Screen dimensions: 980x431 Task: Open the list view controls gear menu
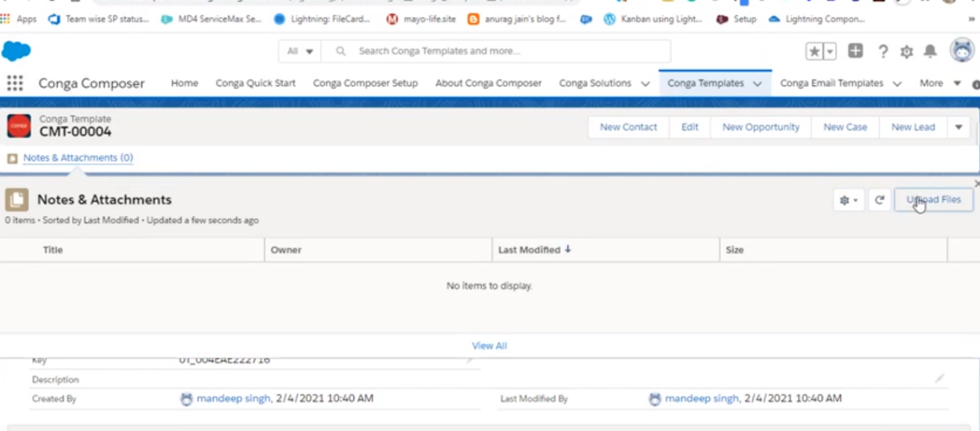tap(848, 200)
